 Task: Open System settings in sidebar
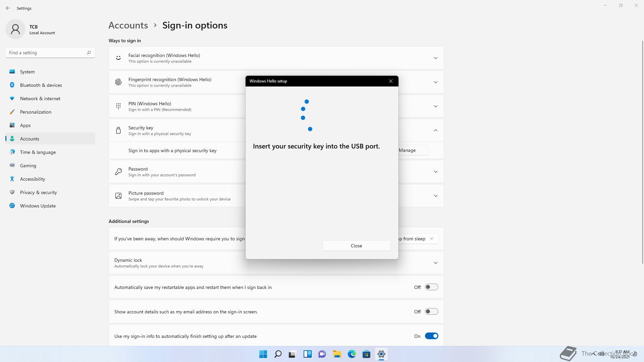[x=50, y=72]
